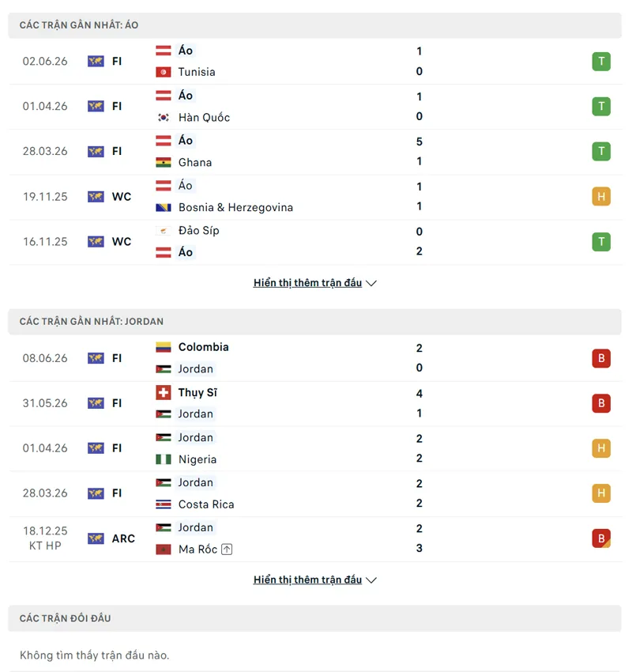Open Bosnia & Herzegovina team link

235,207
